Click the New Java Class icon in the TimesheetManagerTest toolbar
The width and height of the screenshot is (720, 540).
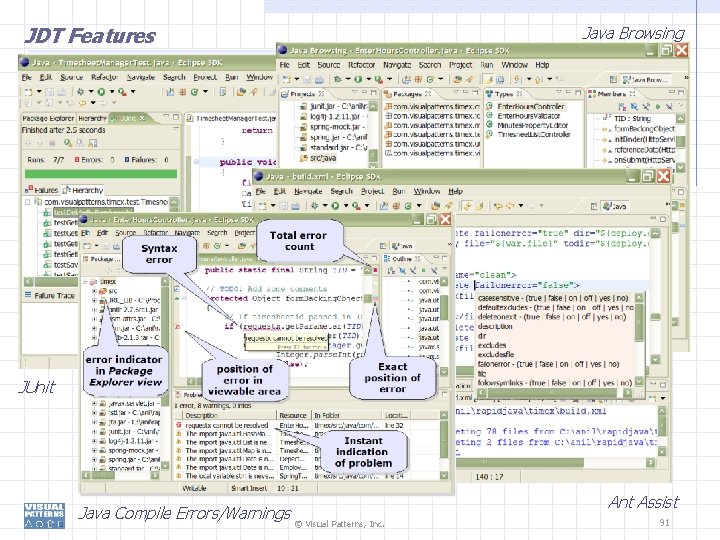(194, 92)
